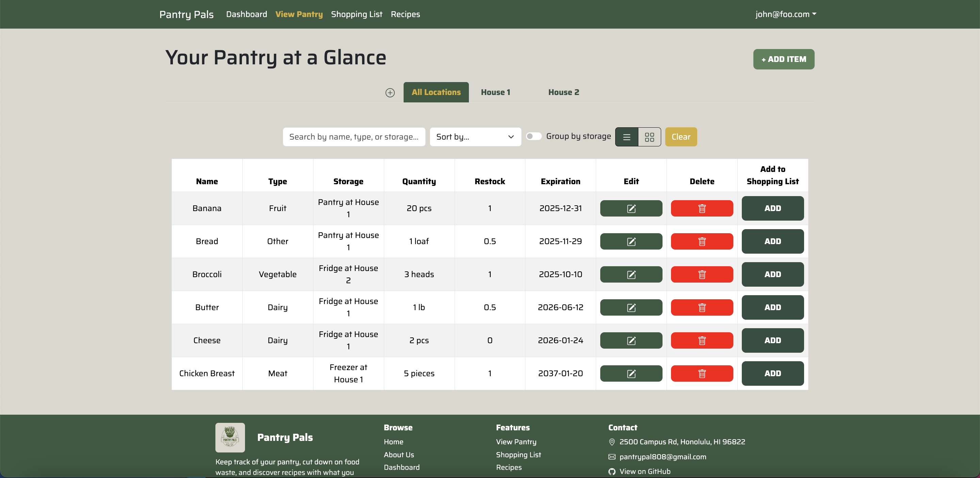The width and height of the screenshot is (980, 478).
Task: Click the search by name field
Action: click(354, 137)
